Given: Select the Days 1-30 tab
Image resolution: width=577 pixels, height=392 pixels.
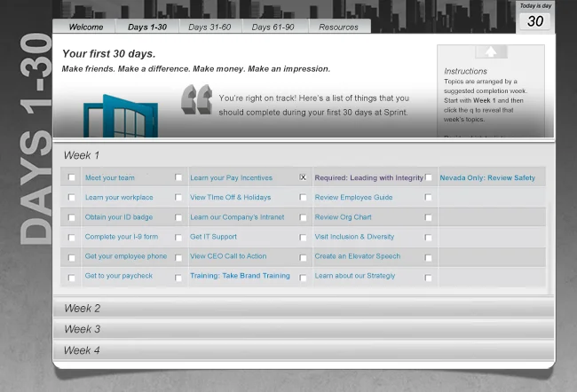Looking at the screenshot, I should [x=147, y=27].
